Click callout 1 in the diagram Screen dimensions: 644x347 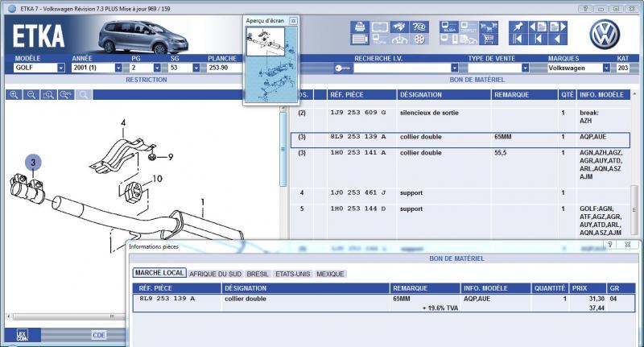(x=203, y=201)
